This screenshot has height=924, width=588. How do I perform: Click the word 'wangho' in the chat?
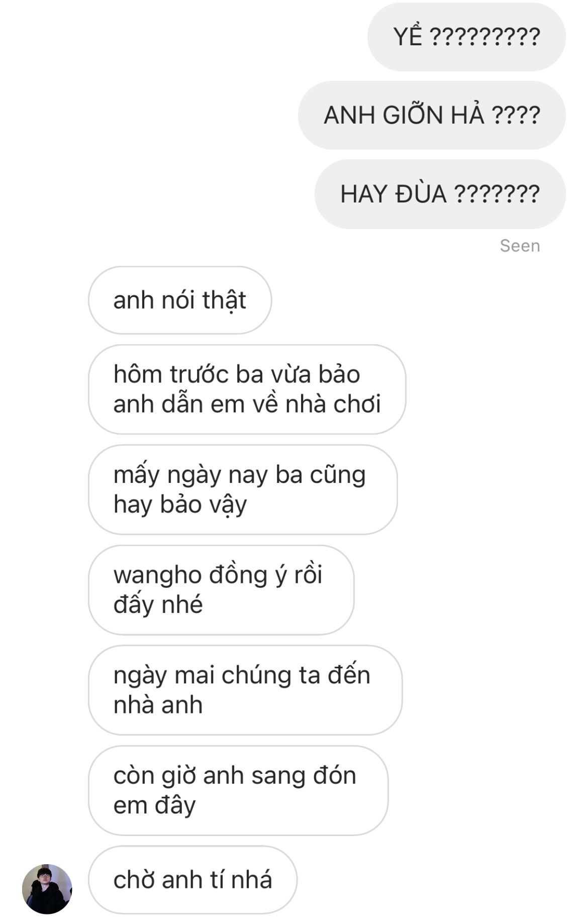coord(158,575)
